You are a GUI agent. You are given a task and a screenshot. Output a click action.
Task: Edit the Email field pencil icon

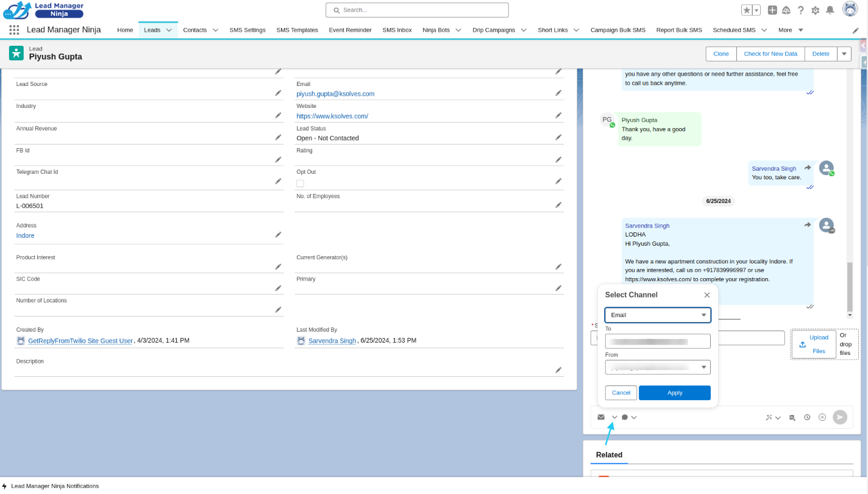[x=558, y=93]
